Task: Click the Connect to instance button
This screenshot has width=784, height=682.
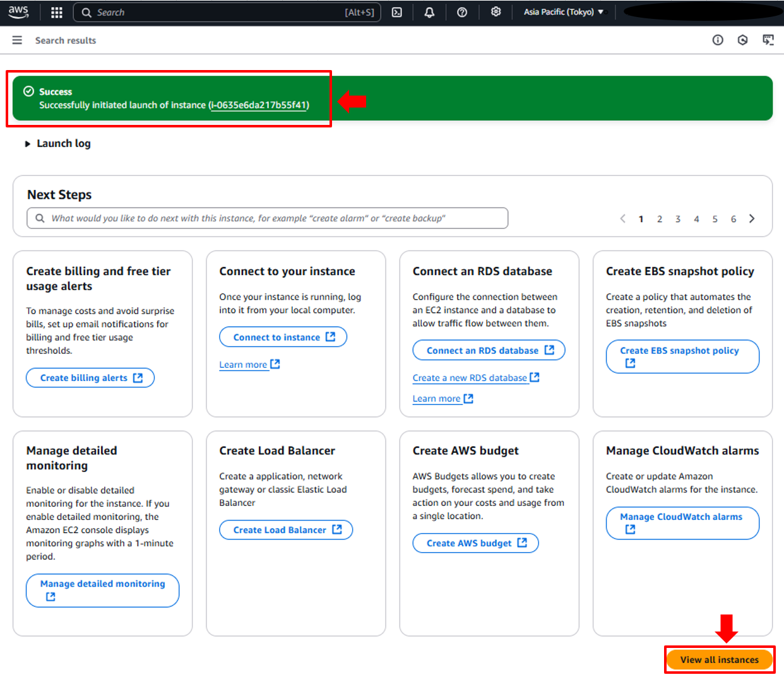Action: coord(283,338)
